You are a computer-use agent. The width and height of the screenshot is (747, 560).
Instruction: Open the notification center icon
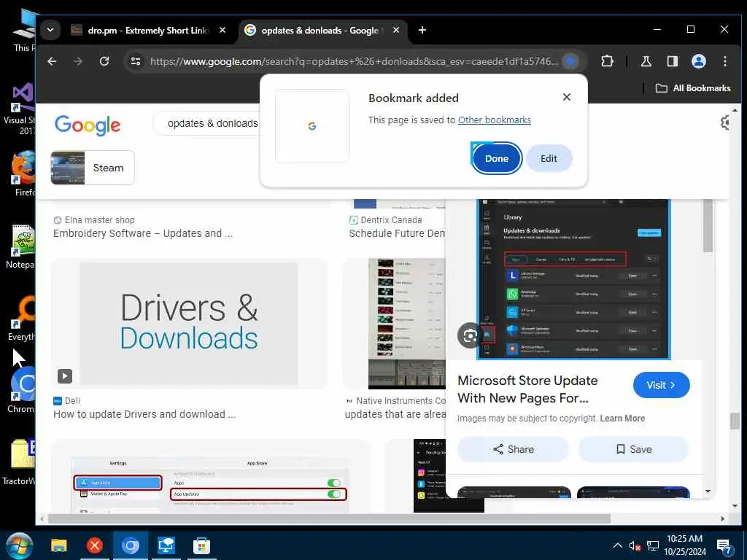[x=724, y=547]
